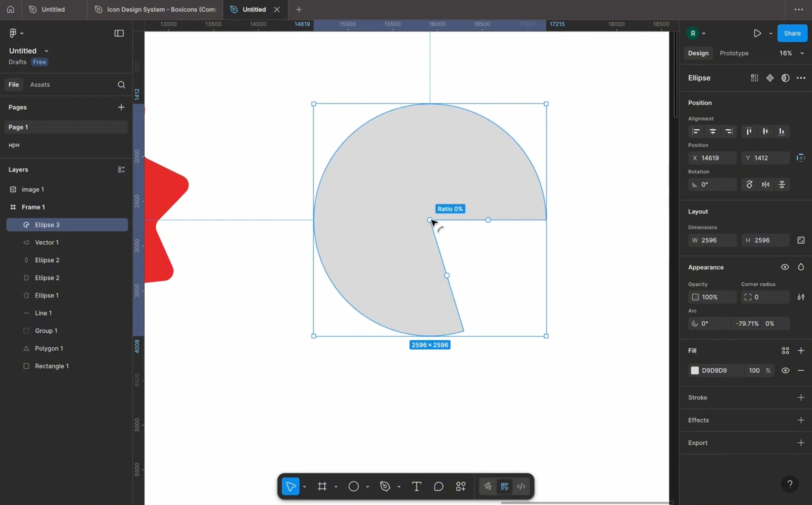Click the Share button
This screenshot has height=505, width=812.
[x=792, y=33]
